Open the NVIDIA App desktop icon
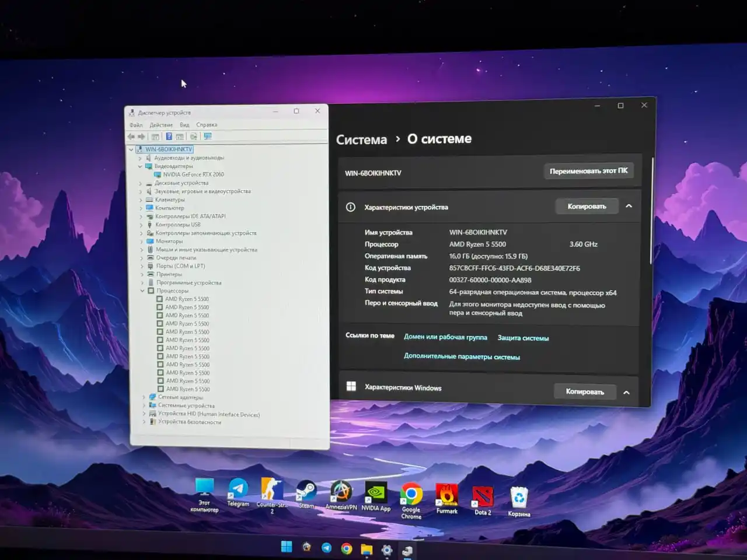The height and width of the screenshot is (560, 747). tap(376, 494)
